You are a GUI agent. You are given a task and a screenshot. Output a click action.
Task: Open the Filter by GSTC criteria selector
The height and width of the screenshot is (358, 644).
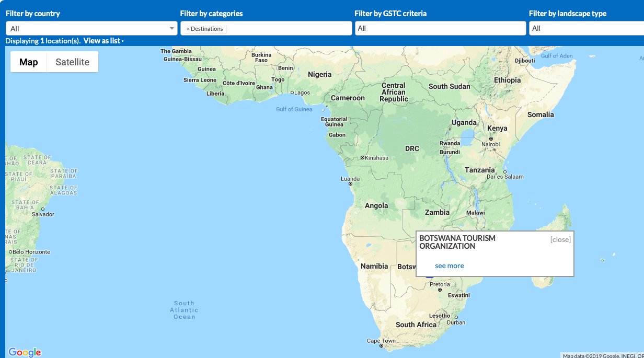440,28
